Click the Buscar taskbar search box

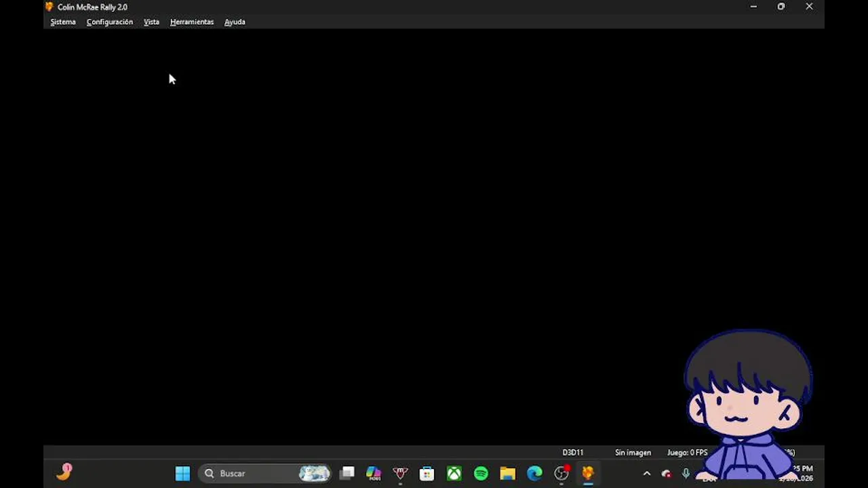pos(266,473)
